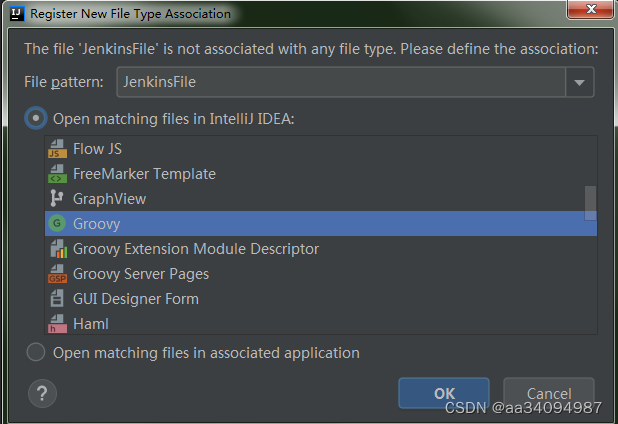Click the GUI Designer Form icon
The image size is (618, 424).
[57, 299]
